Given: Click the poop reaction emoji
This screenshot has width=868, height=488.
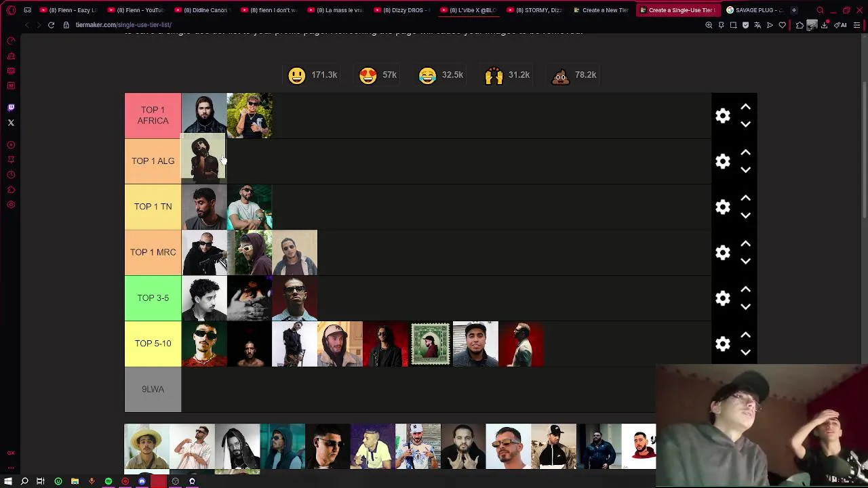Looking at the screenshot, I should (560, 75).
